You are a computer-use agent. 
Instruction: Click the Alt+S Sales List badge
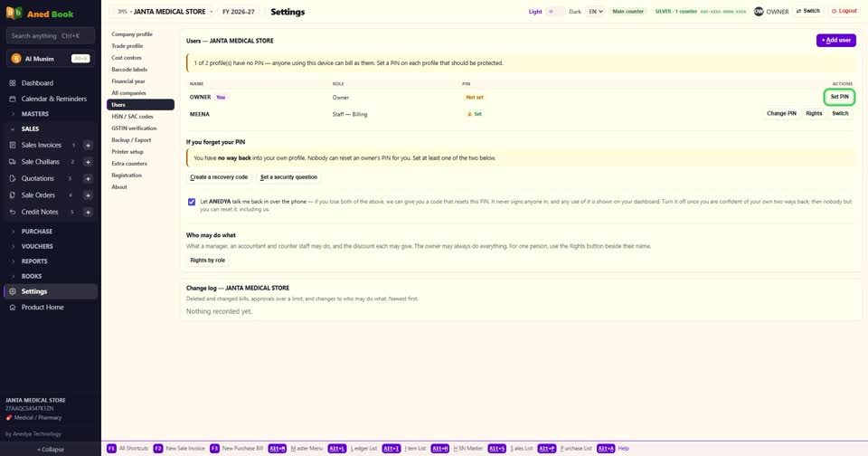point(496,448)
